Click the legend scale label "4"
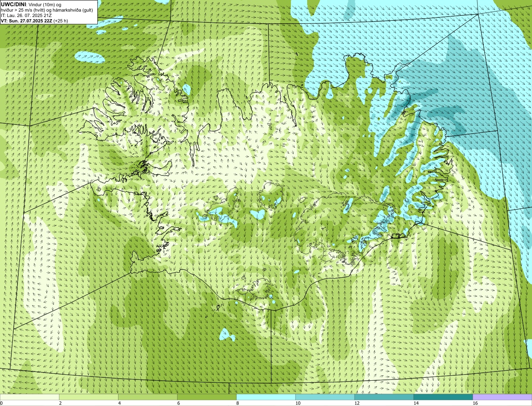The width and height of the screenshot is (532, 406). point(119,403)
